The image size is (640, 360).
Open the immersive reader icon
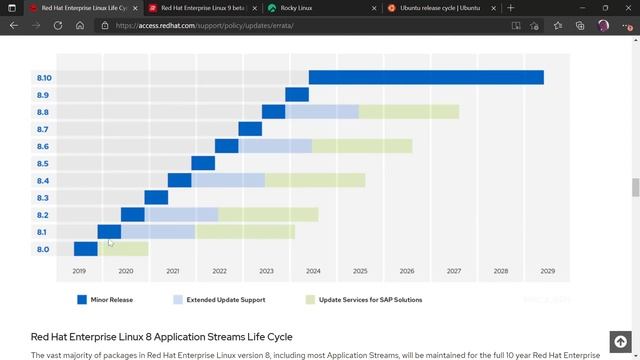click(516, 26)
